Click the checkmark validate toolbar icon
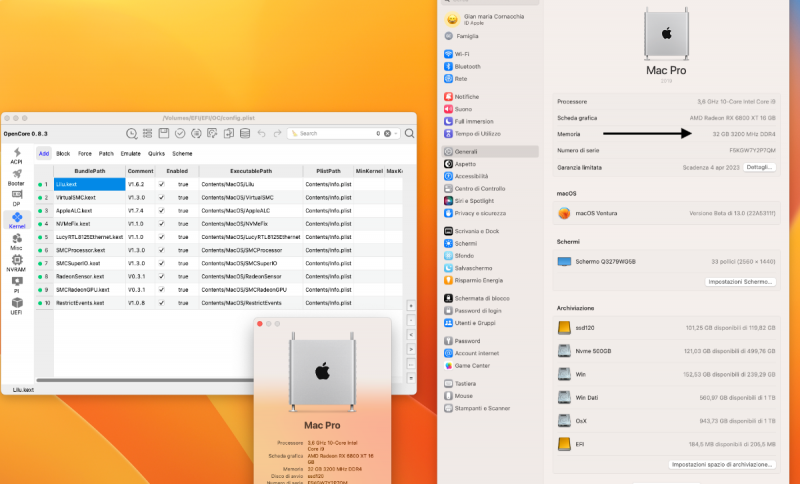Viewport: 800px width, 484px height. [180, 133]
